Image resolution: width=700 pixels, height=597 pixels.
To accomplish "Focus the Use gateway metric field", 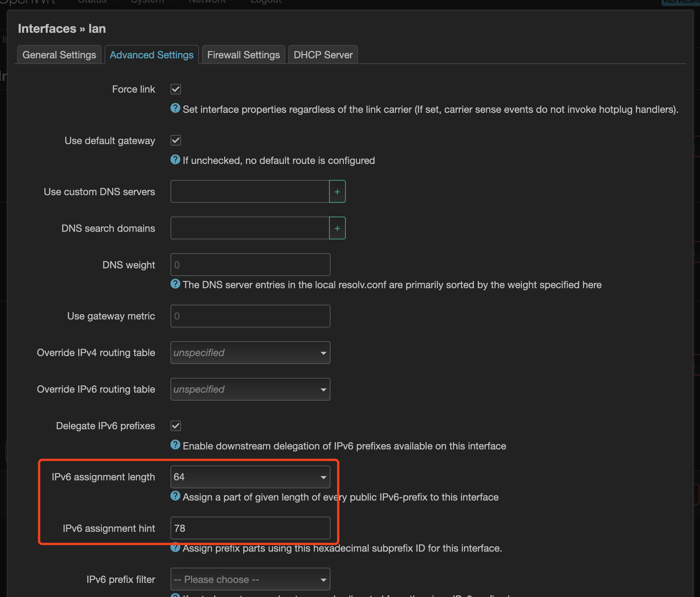I will (x=250, y=316).
